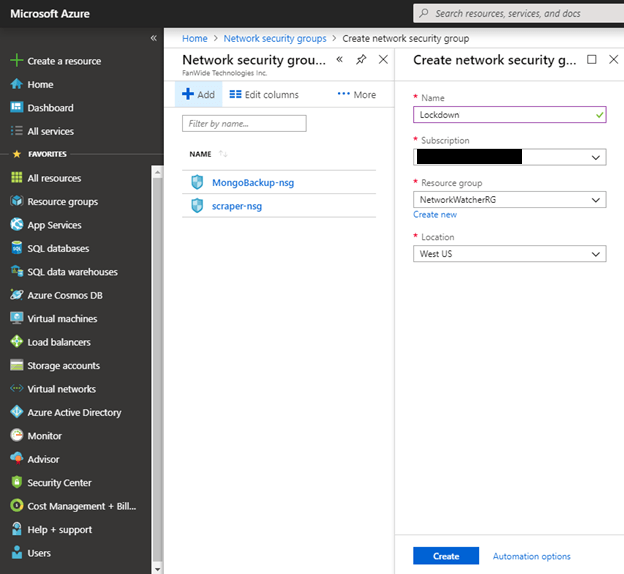Open Virtual networks icon
Image resolution: width=624 pixels, height=574 pixels.
pyautogui.click(x=17, y=388)
